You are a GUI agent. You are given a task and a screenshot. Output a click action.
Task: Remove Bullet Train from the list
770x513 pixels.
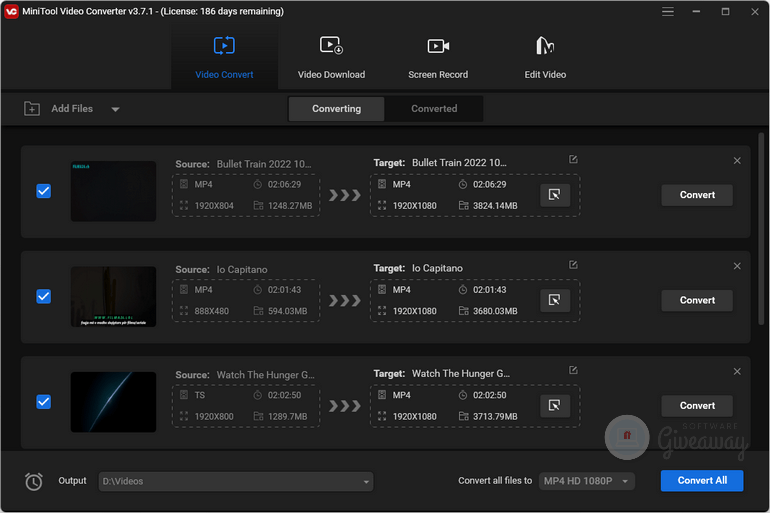point(737,161)
